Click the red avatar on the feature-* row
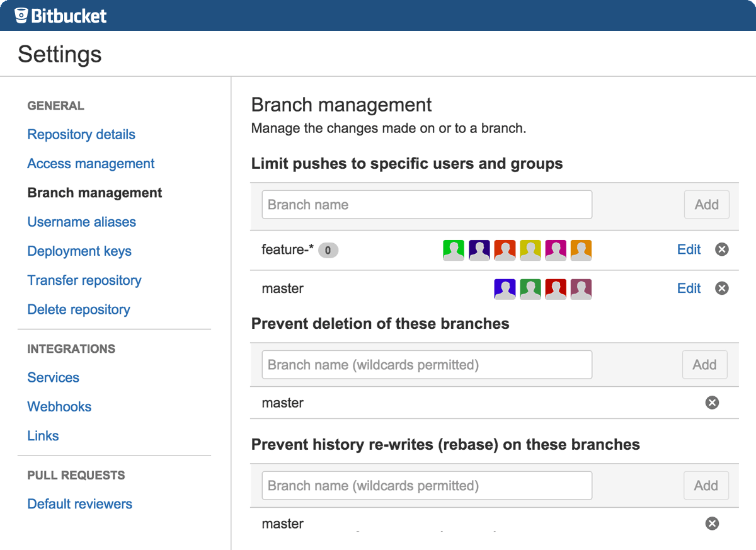The height and width of the screenshot is (550, 756). (505, 249)
